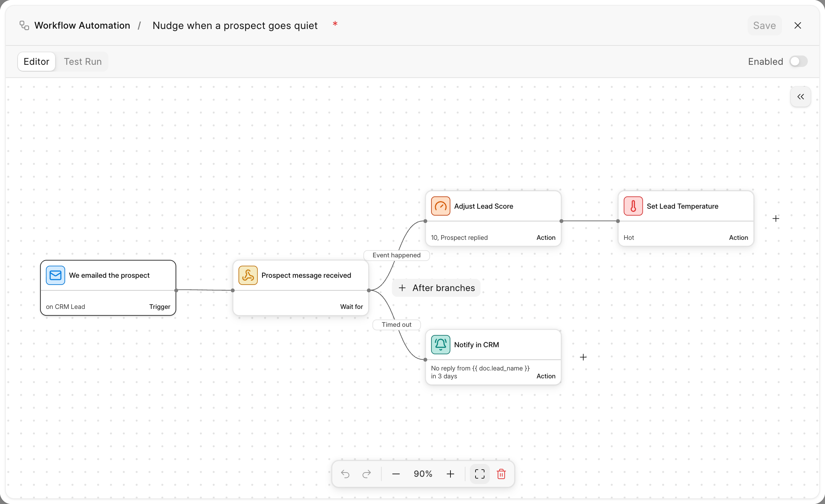Switch to the Editor tab
Image resolution: width=825 pixels, height=504 pixels.
coord(37,62)
